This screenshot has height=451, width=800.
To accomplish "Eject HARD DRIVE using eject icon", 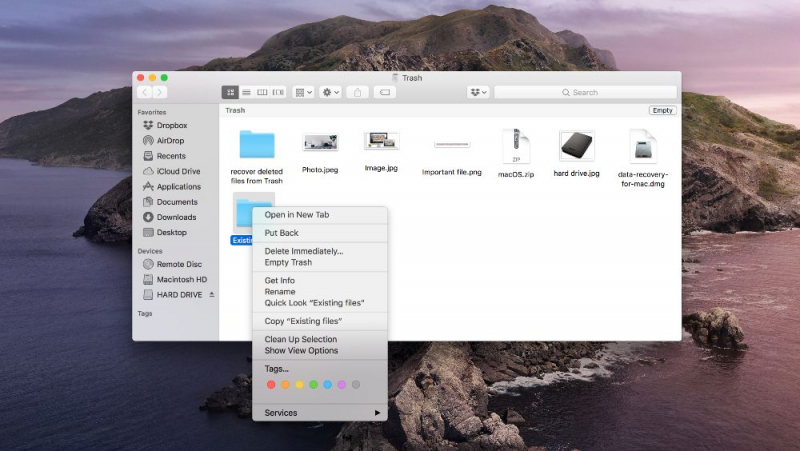I will point(211,295).
